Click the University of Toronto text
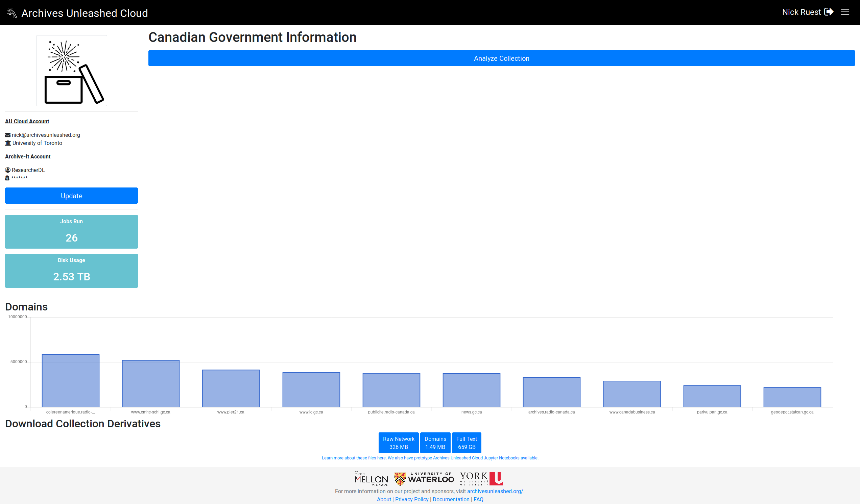 tap(37, 143)
